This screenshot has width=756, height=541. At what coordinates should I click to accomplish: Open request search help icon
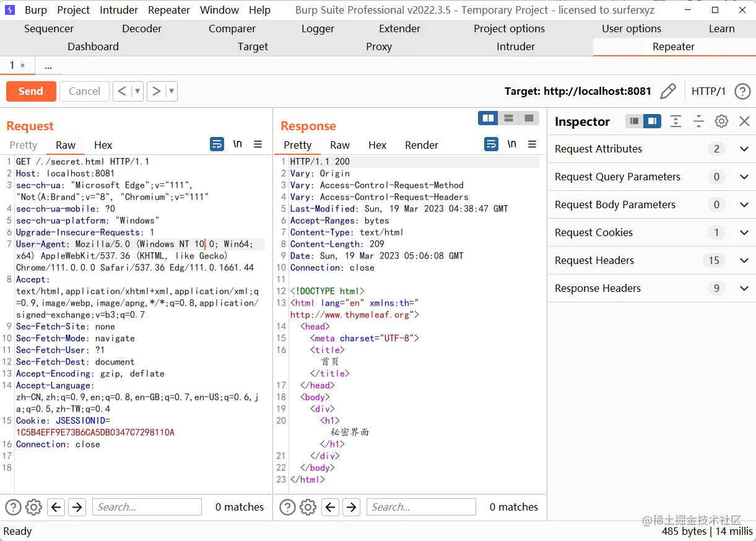13,507
